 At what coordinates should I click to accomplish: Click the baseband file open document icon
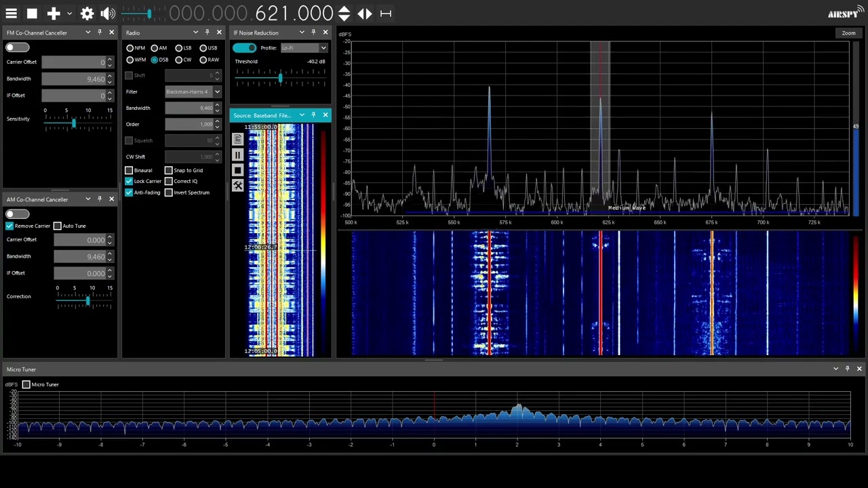[237, 139]
